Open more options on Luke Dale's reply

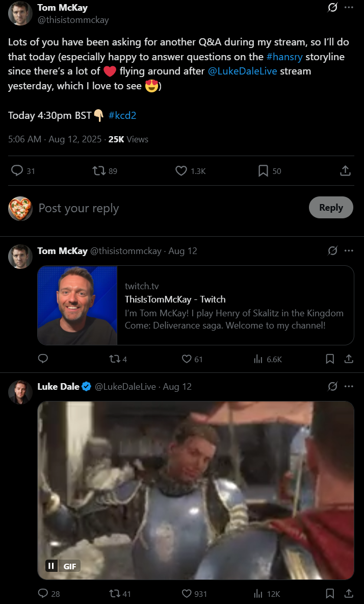click(349, 386)
